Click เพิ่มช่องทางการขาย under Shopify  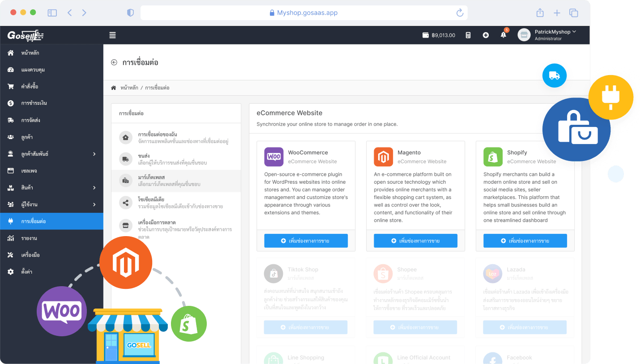[x=525, y=241]
